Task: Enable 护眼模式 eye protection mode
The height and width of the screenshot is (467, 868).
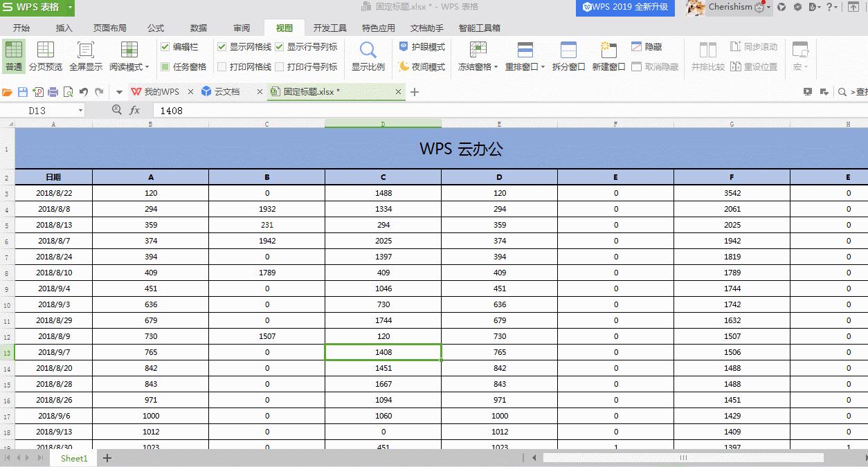Action: [421, 47]
